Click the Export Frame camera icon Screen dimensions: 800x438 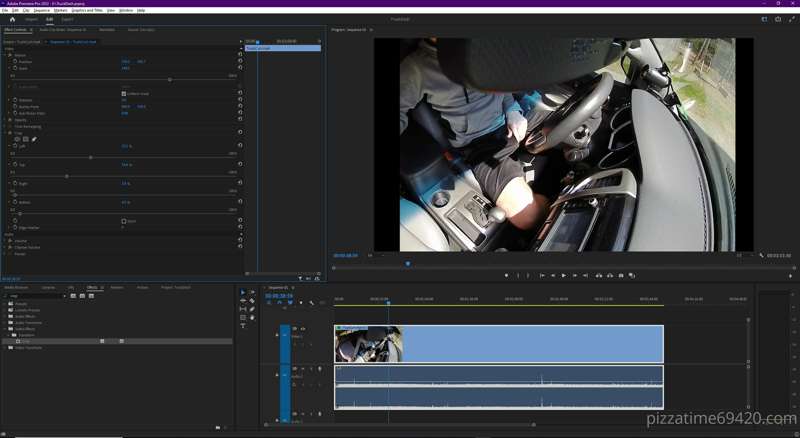(x=621, y=275)
